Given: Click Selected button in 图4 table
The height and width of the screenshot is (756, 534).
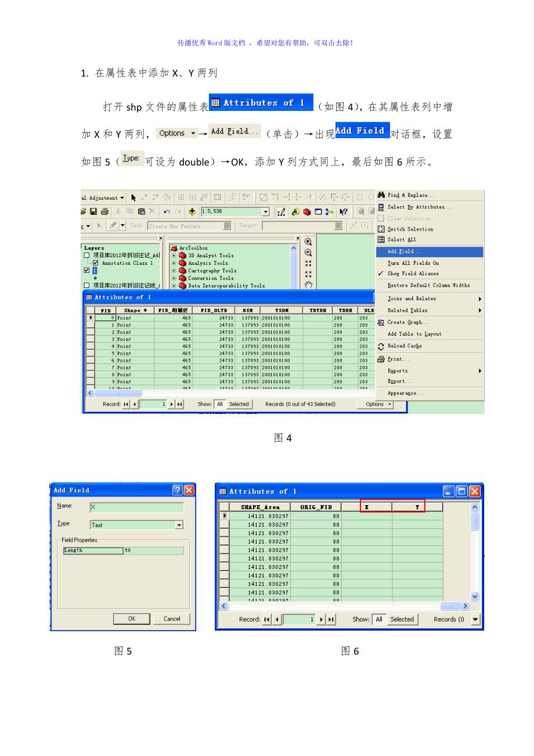Looking at the screenshot, I should click(x=239, y=404).
